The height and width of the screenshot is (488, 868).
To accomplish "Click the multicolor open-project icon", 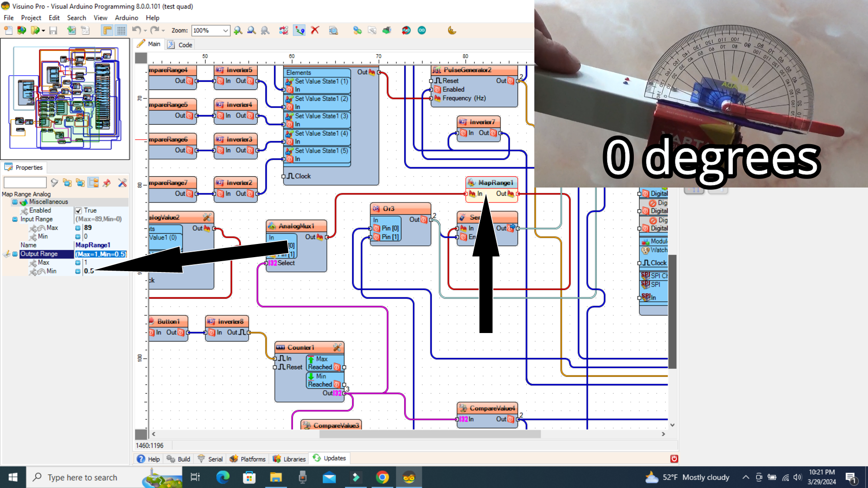I will [x=21, y=30].
